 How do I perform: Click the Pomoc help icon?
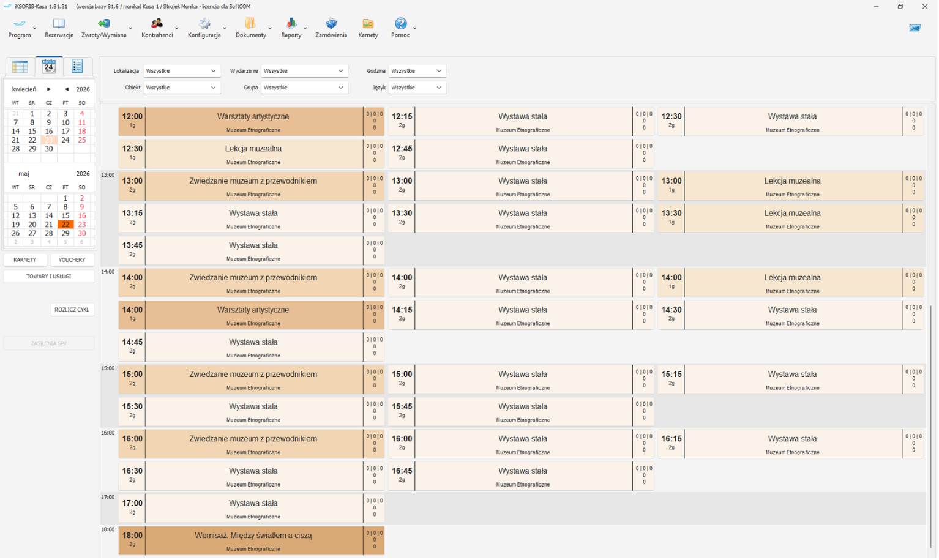click(x=400, y=24)
